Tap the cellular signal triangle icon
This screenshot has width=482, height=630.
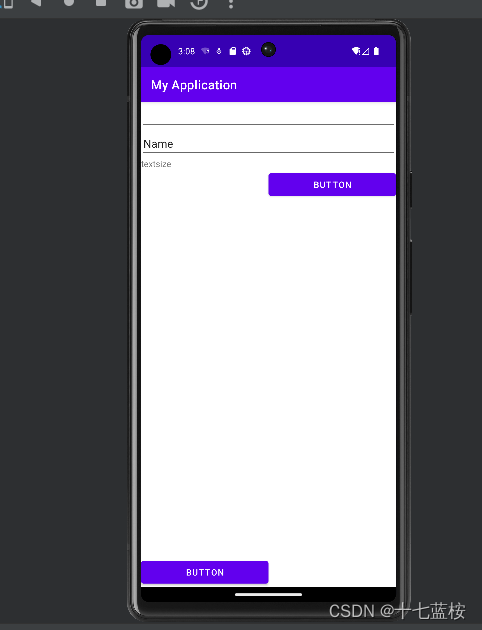click(365, 51)
